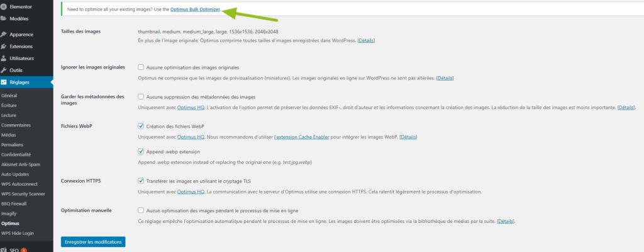The height and width of the screenshot is (252, 644).
Task: Click Enregistrer les modifications button
Action: point(93,242)
